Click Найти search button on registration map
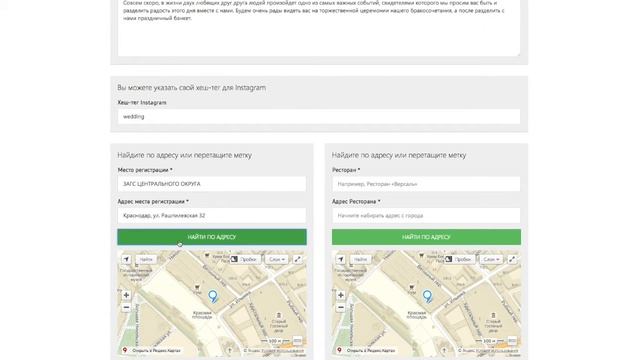The image size is (640, 360). (146, 259)
